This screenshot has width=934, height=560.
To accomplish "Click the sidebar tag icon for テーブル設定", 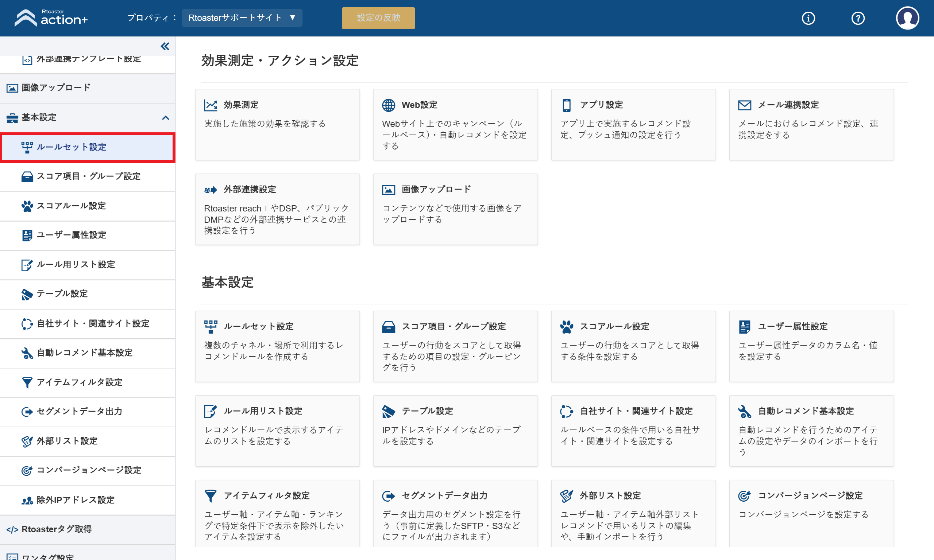I will pos(27,294).
